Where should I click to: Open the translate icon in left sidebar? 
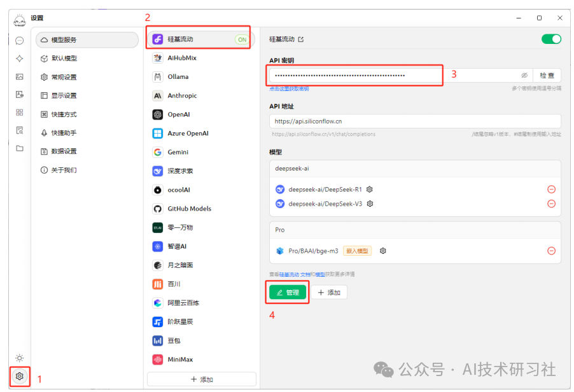19,94
